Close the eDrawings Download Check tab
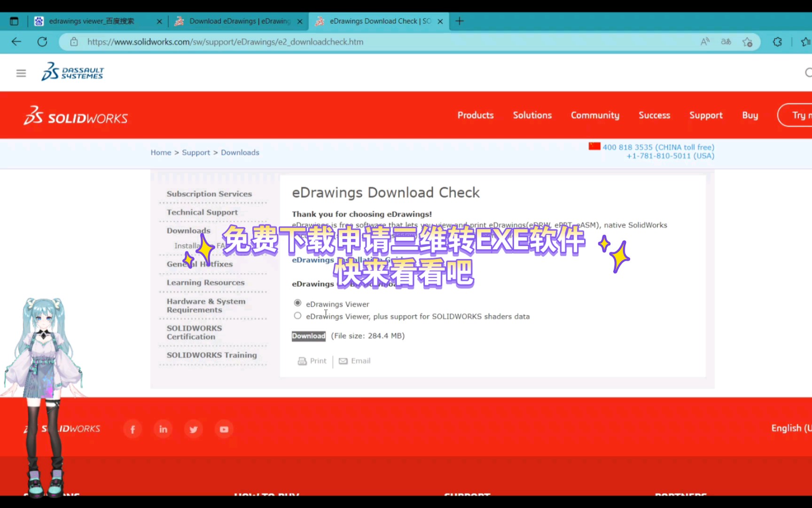This screenshot has width=812, height=508. (x=440, y=21)
